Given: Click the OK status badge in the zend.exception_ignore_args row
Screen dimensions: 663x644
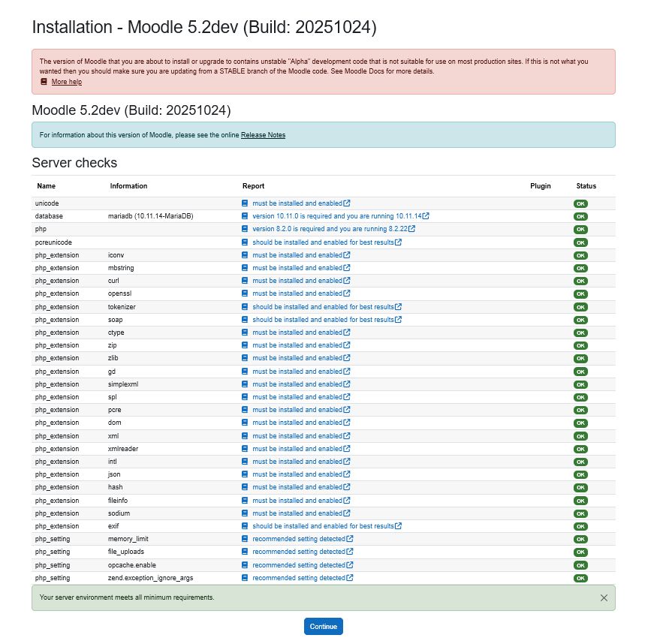Looking at the screenshot, I should [x=580, y=578].
